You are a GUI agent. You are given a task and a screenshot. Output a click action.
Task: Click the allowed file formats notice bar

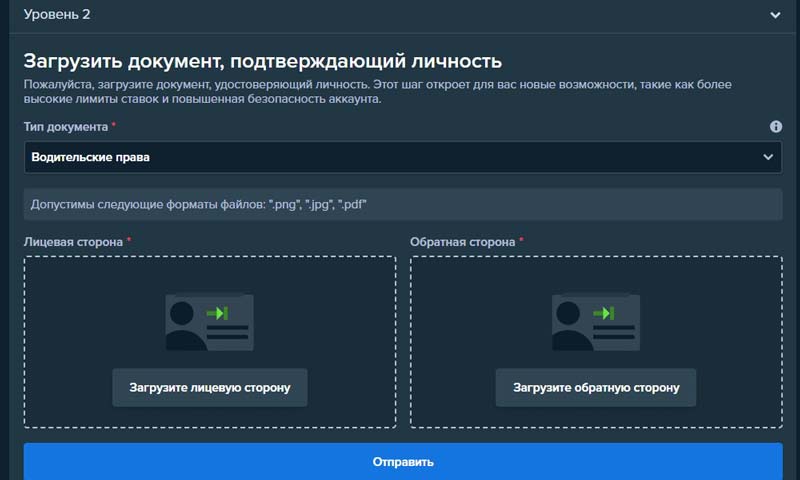click(402, 204)
